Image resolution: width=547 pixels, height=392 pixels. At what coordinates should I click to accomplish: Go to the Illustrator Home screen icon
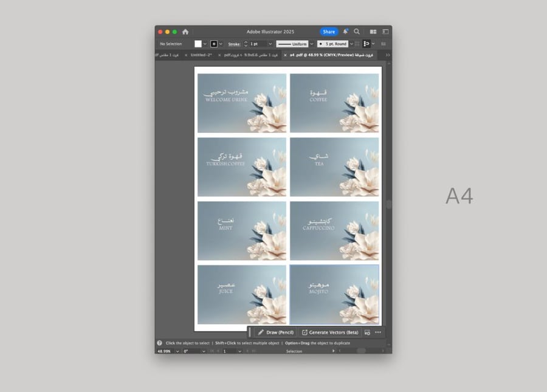[185, 32]
